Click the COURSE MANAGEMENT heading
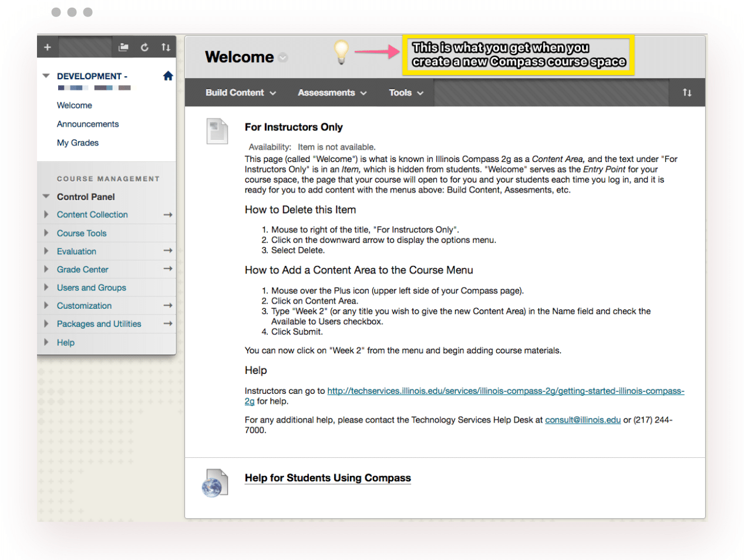Image resolution: width=744 pixels, height=560 pixels. pyautogui.click(x=108, y=178)
